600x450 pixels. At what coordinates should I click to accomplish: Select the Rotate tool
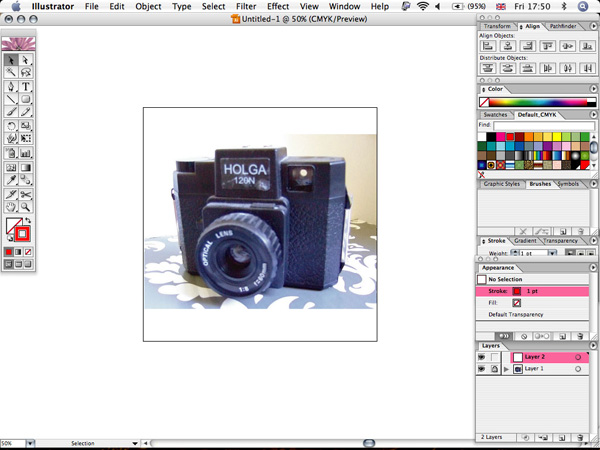[x=11, y=126]
